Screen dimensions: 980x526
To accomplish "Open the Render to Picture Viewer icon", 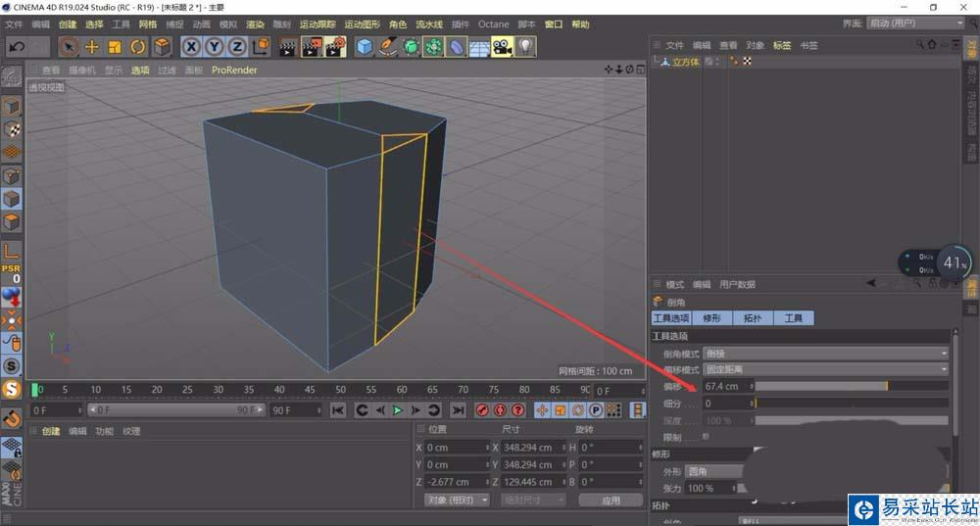I will pos(313,46).
